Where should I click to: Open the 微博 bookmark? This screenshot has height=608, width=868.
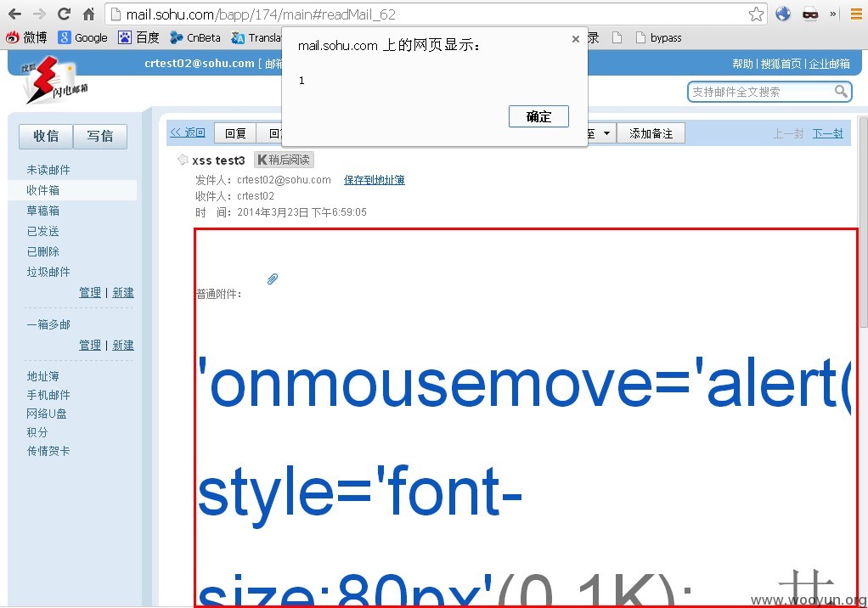pos(26,37)
